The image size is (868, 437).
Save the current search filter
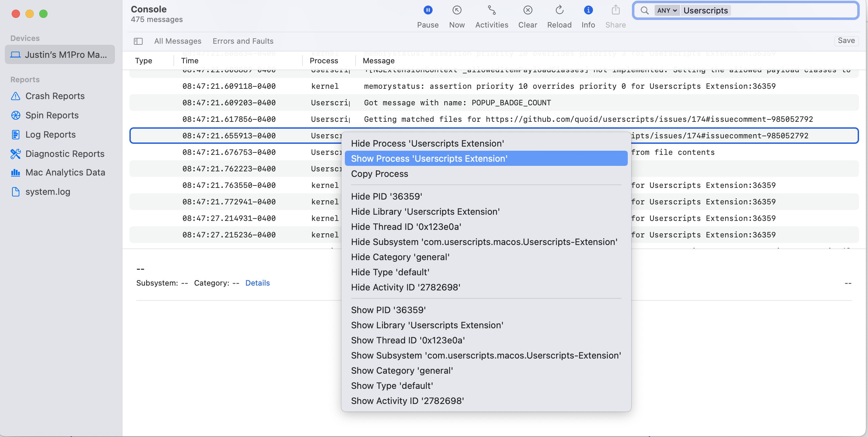[x=846, y=41]
